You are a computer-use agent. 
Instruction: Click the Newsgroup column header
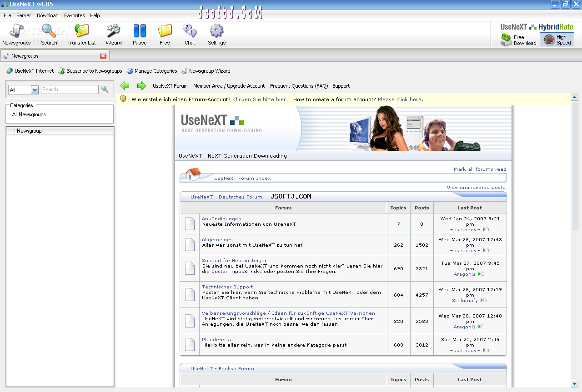point(60,131)
